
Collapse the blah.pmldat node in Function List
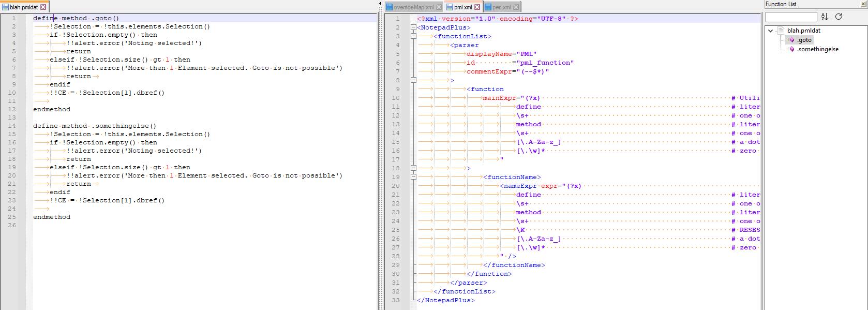771,31
